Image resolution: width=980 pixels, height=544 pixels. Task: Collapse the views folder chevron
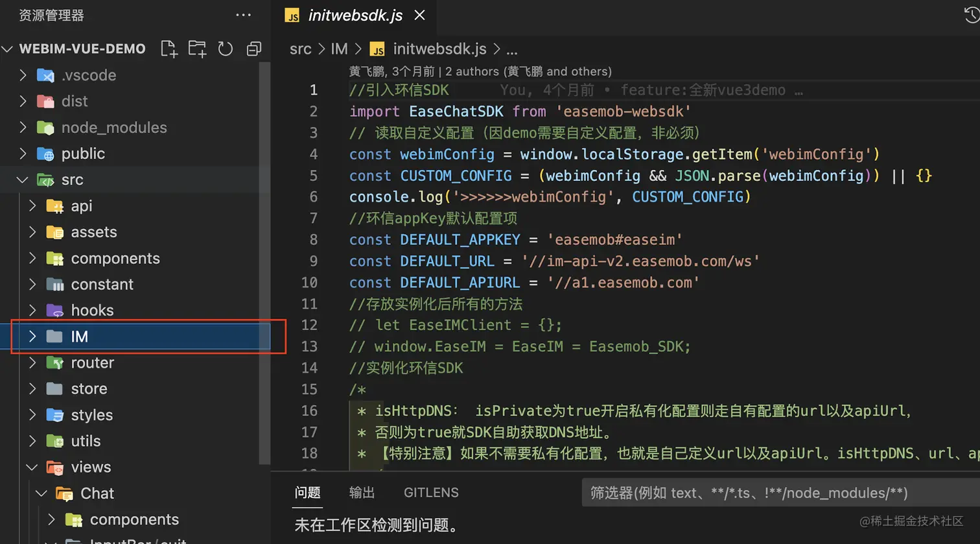tap(32, 467)
